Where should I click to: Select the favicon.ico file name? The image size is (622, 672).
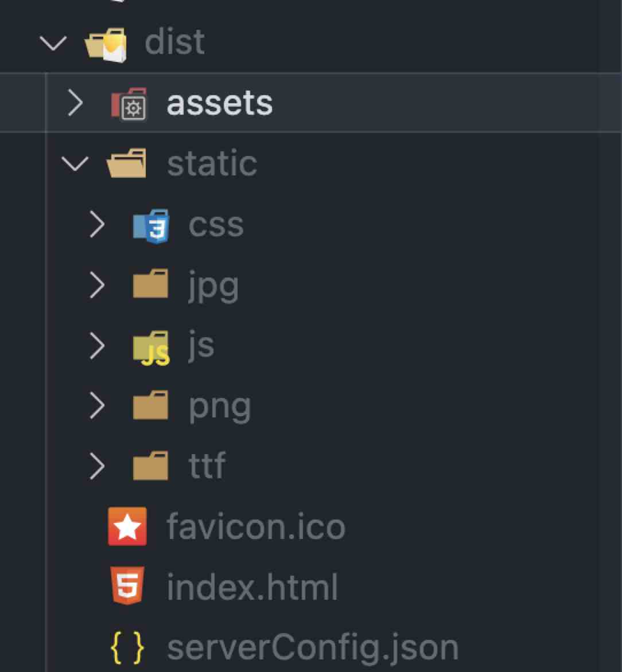point(255,527)
